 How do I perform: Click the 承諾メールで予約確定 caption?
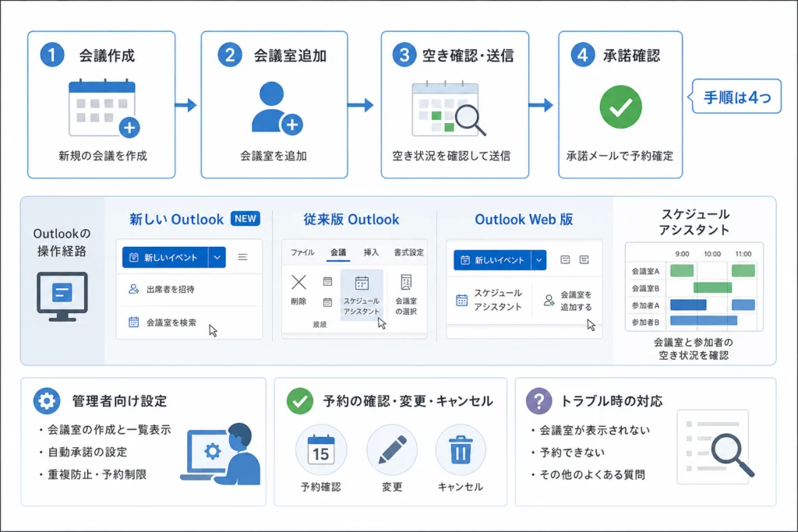pyautogui.click(x=620, y=156)
